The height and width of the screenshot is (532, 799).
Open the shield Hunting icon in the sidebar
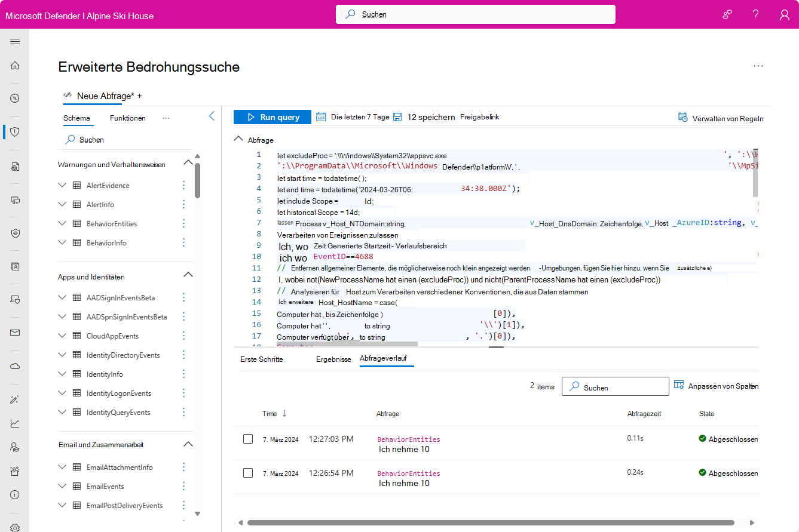click(x=15, y=132)
